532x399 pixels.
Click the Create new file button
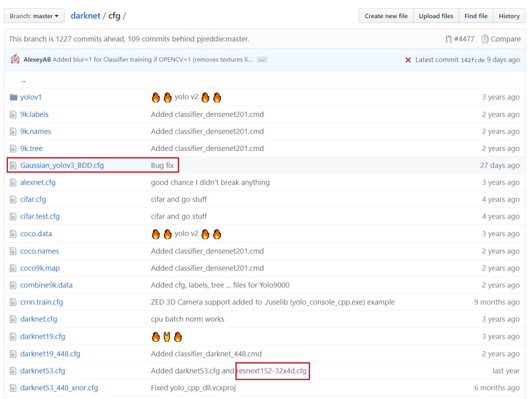386,16
